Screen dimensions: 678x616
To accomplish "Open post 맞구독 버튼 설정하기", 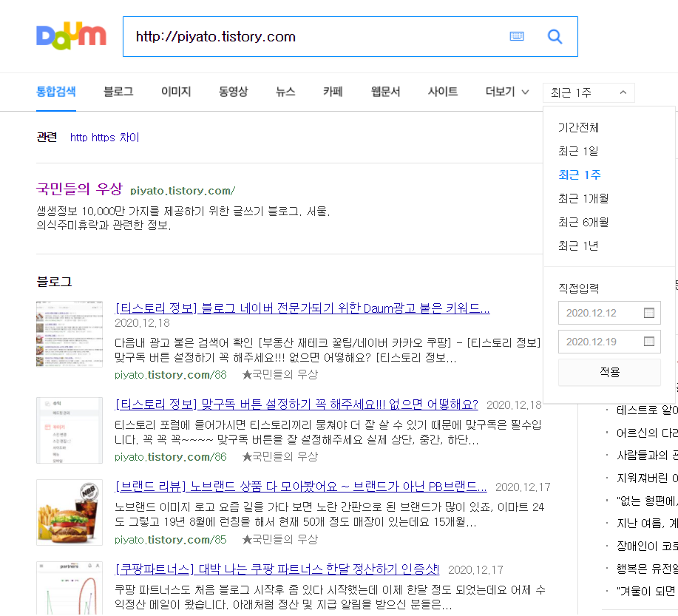I will click(296, 405).
